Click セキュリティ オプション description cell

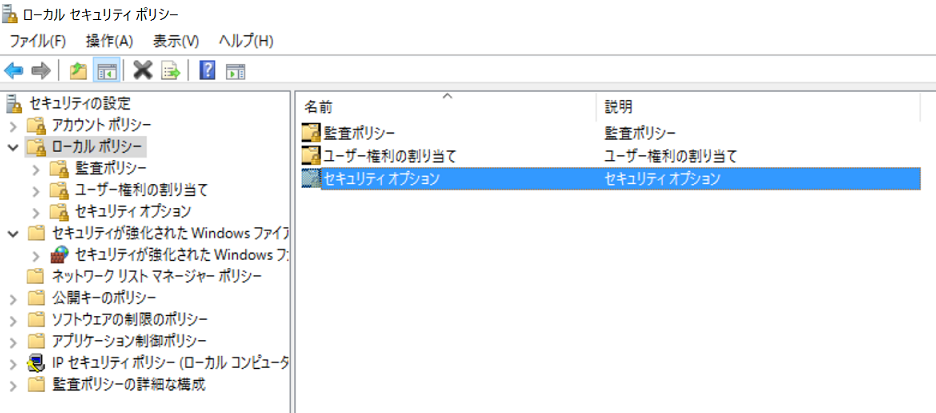[x=663, y=178]
